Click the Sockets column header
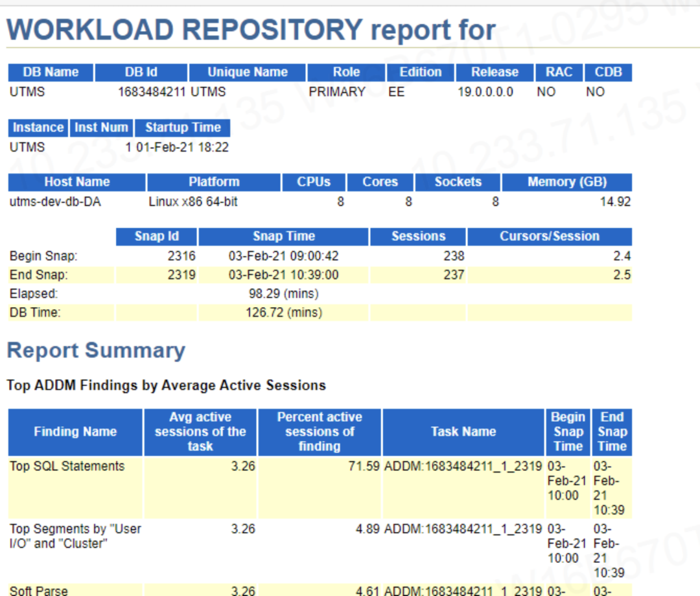 tap(458, 182)
